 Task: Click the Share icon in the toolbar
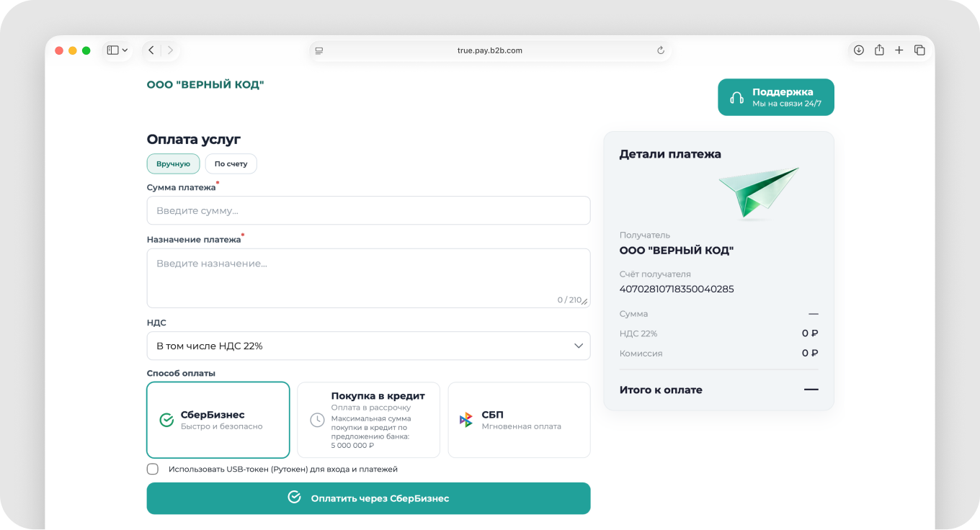[879, 50]
